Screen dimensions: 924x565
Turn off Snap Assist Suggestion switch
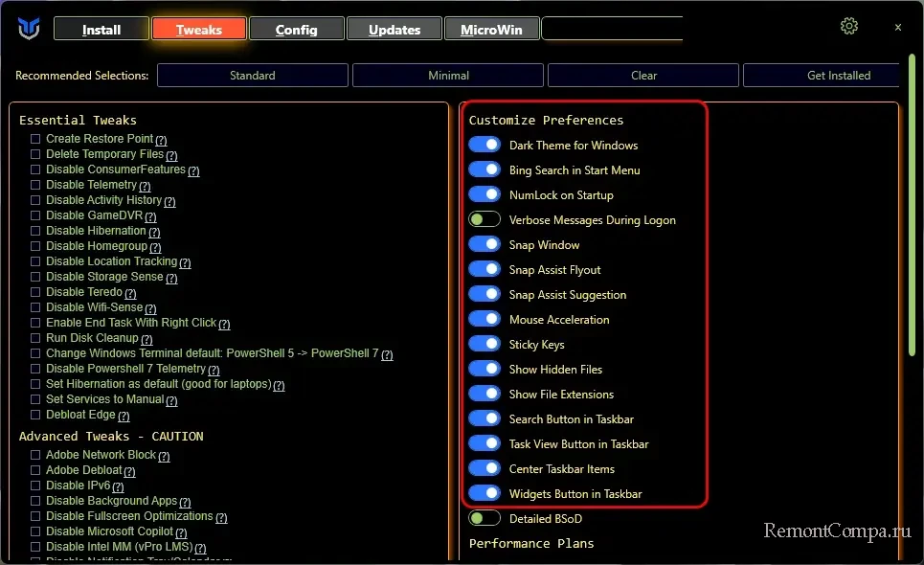pos(485,294)
